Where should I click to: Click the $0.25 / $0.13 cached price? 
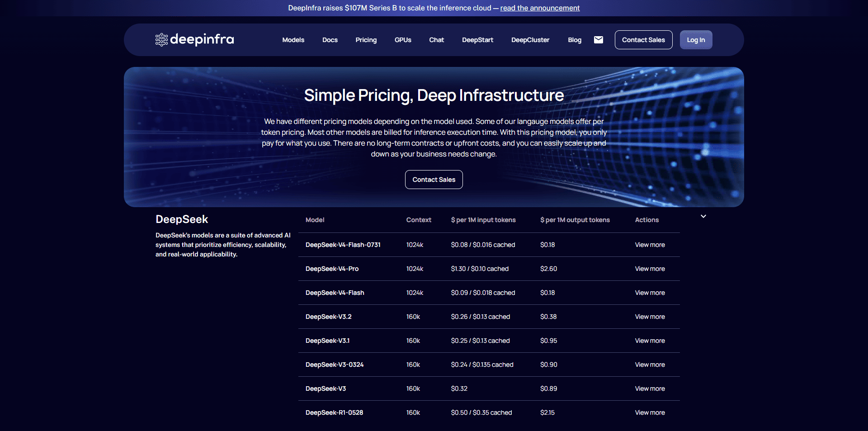tap(480, 341)
